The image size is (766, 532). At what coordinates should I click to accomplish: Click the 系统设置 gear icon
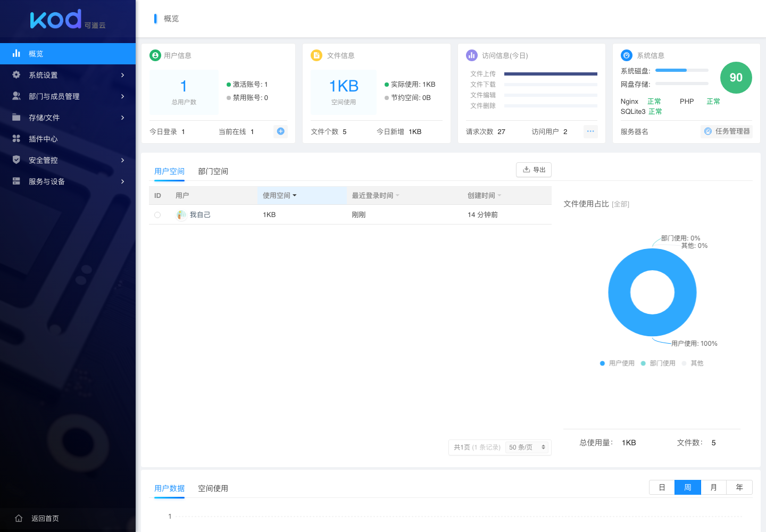pos(16,74)
